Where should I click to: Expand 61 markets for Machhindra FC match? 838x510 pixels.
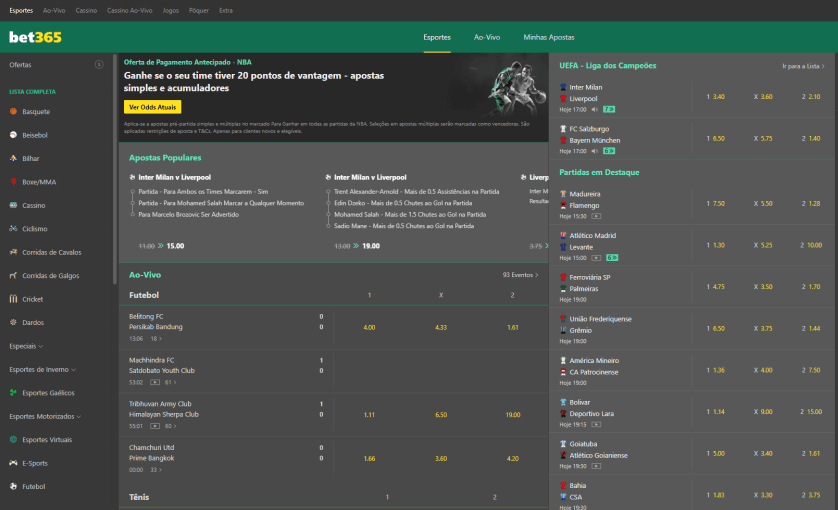click(170, 382)
